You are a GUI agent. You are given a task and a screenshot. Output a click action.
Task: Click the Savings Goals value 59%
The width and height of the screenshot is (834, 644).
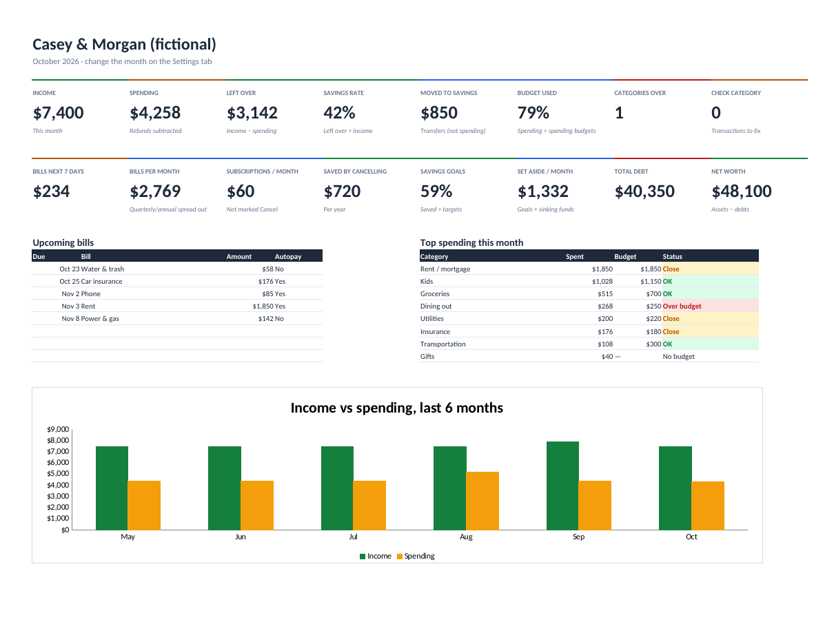coord(436,191)
